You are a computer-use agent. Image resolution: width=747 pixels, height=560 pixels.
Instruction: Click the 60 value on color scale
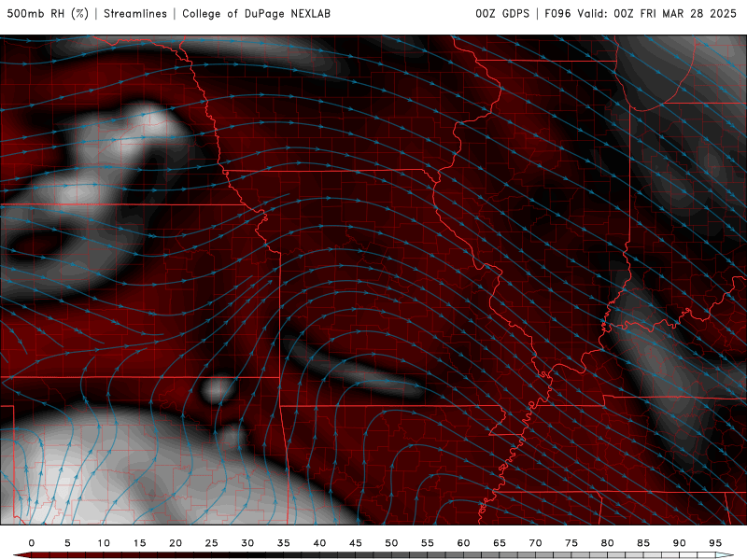pos(463,543)
